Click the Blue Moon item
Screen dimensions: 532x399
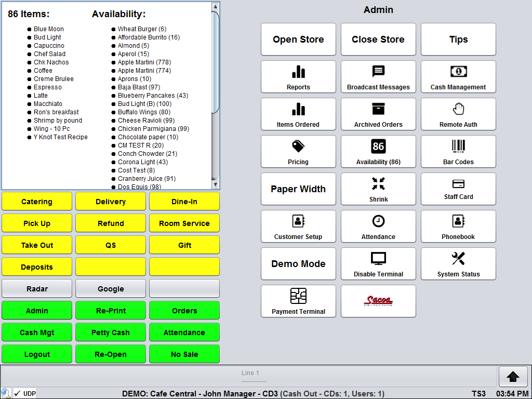coord(48,29)
